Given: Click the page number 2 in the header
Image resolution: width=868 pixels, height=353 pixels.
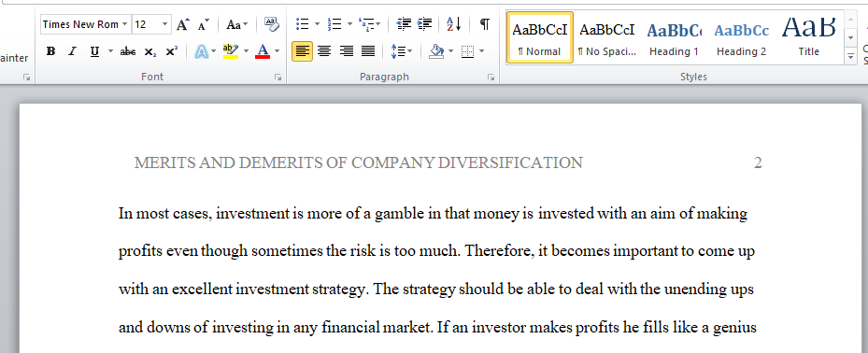Looking at the screenshot, I should point(758,162).
